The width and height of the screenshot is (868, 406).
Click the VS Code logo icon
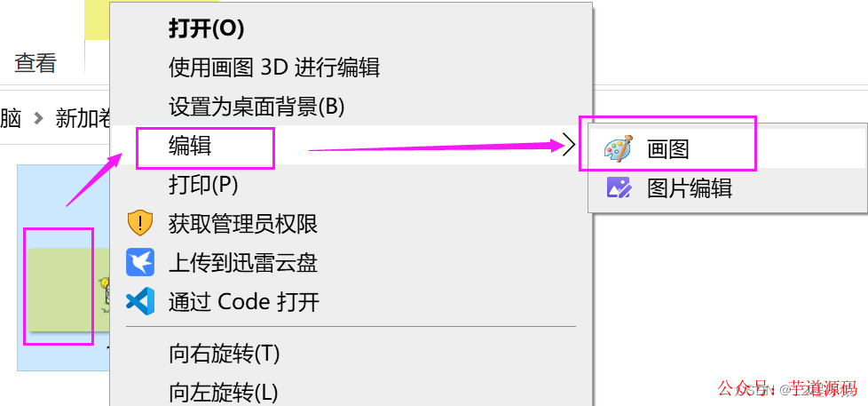point(140,302)
